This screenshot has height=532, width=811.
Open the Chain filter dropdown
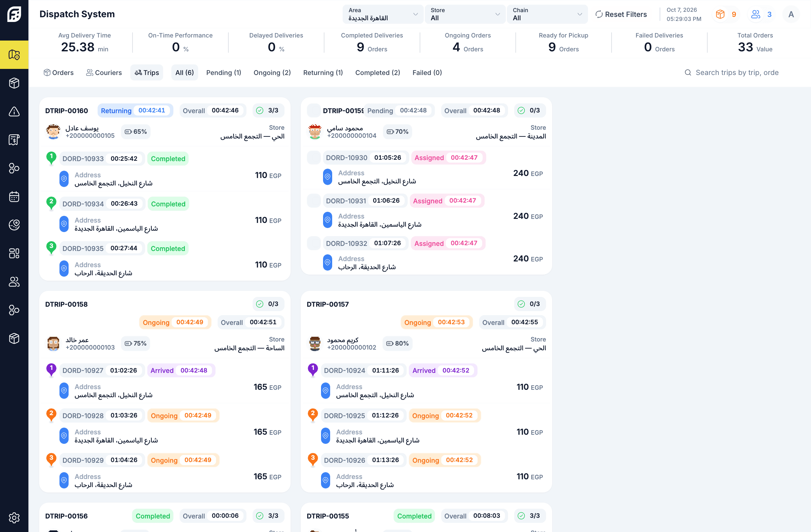point(547,14)
